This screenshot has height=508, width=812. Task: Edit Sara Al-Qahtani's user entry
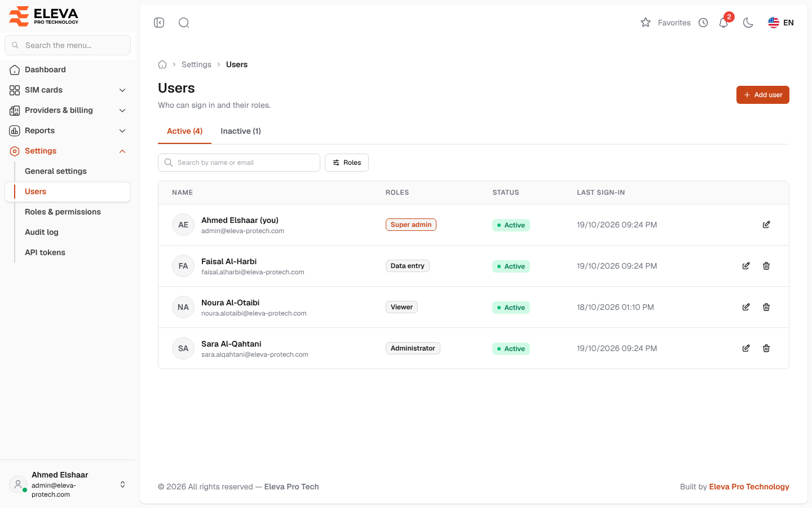(746, 348)
